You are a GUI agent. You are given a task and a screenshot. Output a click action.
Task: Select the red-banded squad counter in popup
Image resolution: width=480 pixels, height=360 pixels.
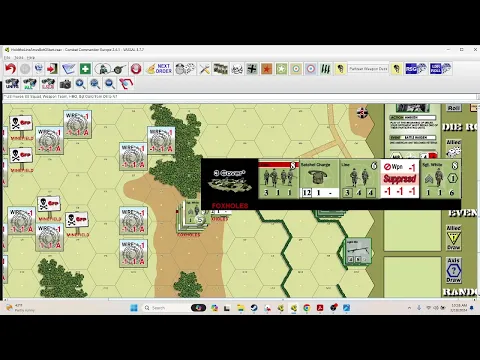coord(279,179)
